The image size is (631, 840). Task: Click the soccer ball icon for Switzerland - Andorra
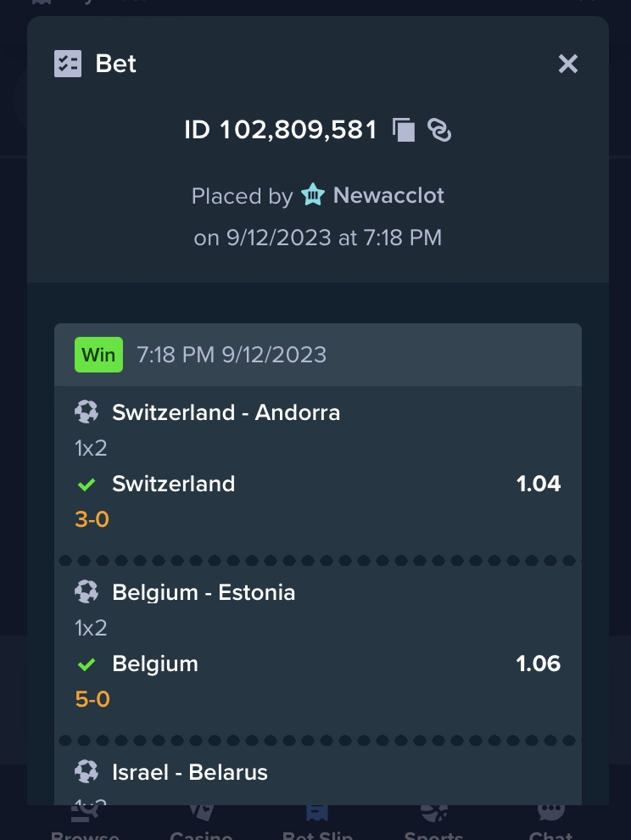(87, 412)
